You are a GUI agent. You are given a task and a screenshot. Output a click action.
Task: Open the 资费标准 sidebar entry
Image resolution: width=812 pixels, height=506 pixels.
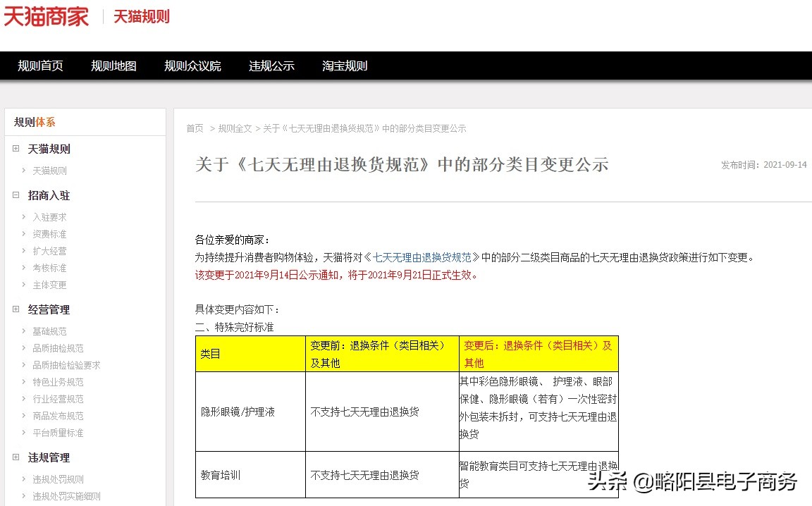(49, 234)
